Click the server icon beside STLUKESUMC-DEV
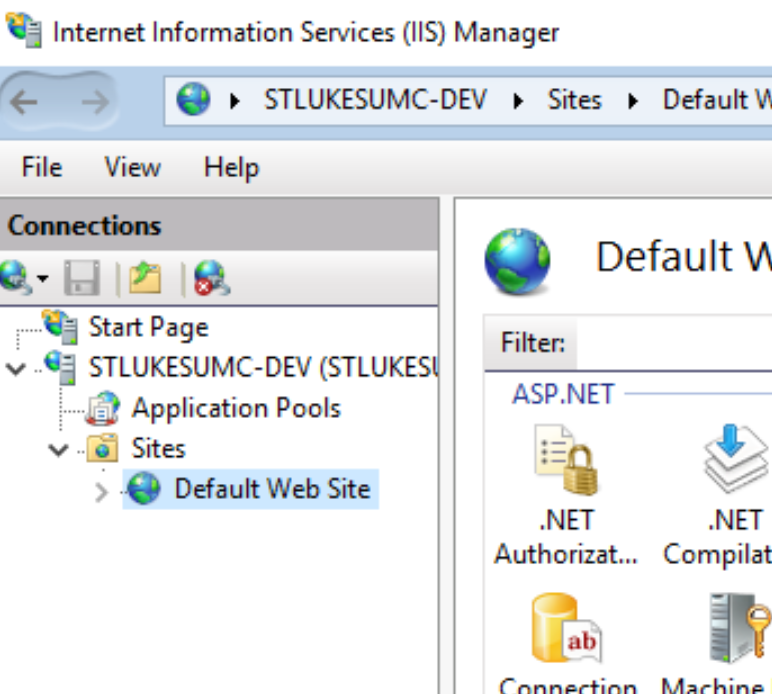Screen dimensions: 772x694 [x=61, y=367]
